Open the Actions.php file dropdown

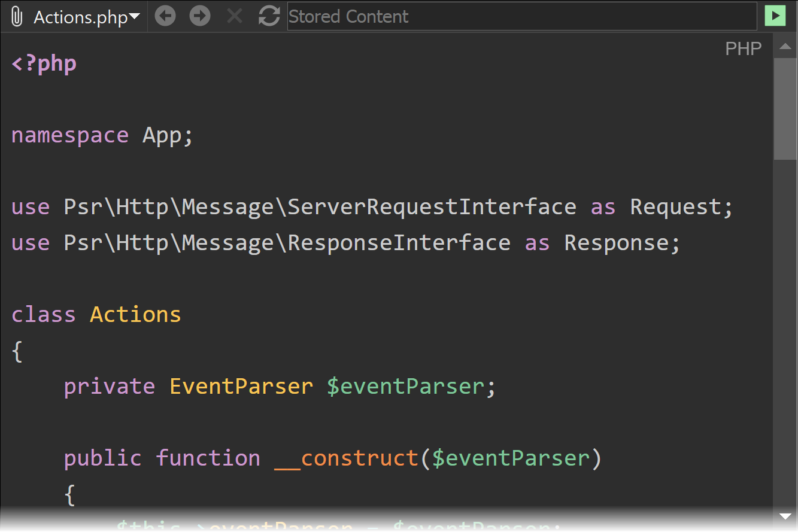87,17
